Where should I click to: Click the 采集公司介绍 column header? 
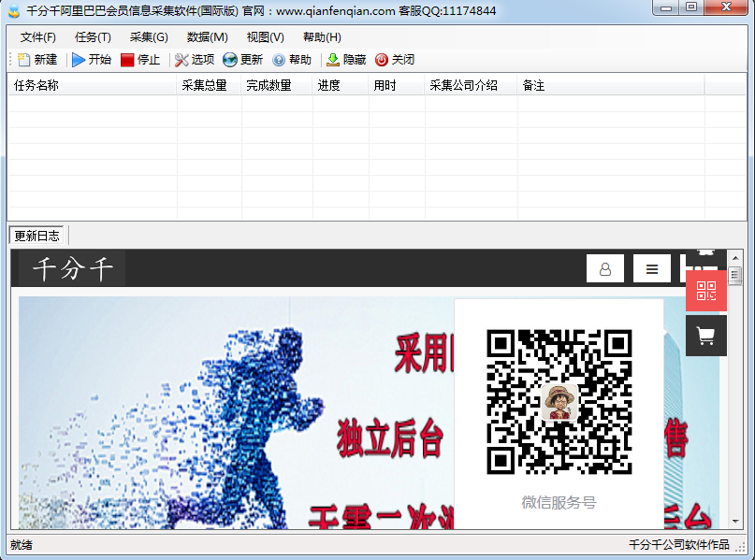[x=471, y=86]
